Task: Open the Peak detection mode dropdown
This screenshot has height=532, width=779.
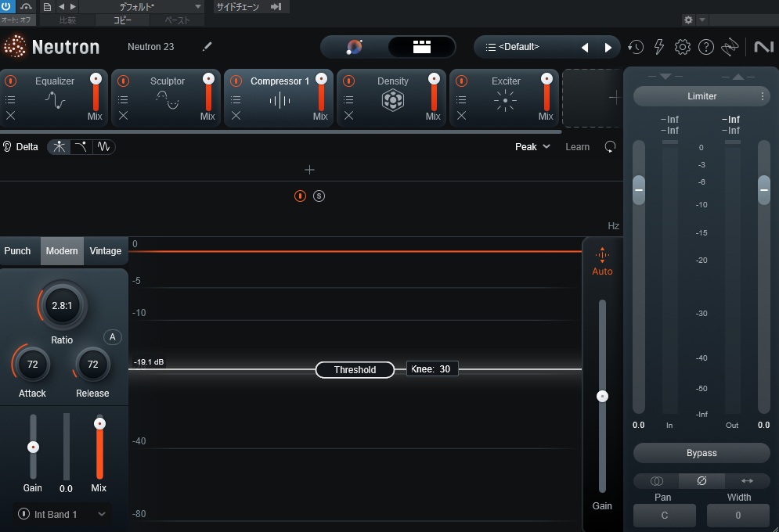Action: (532, 147)
